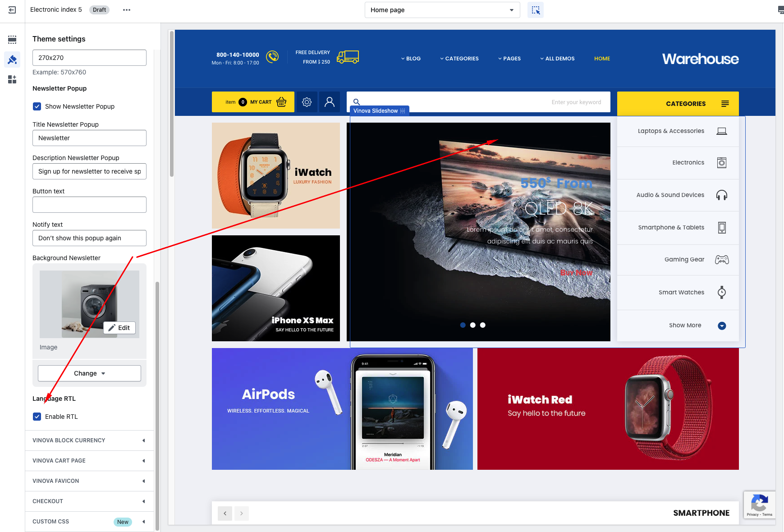784x532 pixels.
Task: Click the keyword search box
Action: (x=478, y=102)
